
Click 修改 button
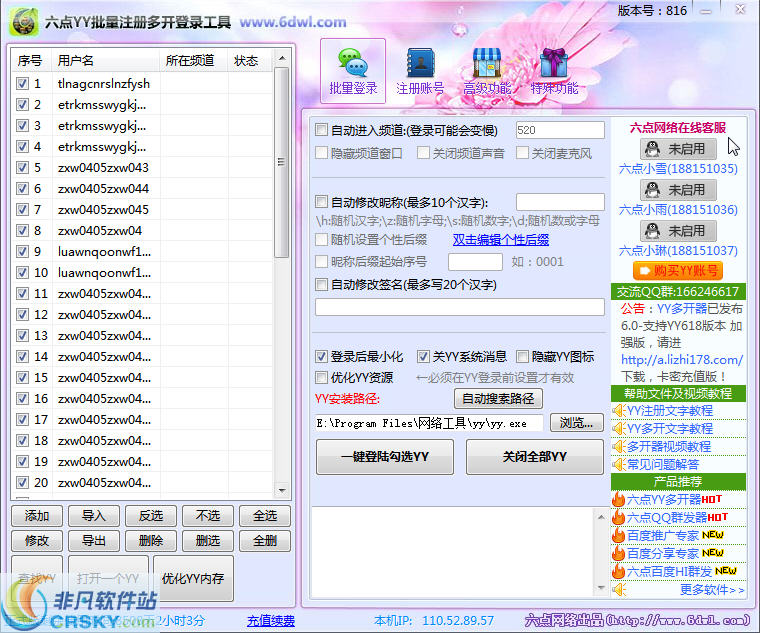point(37,541)
